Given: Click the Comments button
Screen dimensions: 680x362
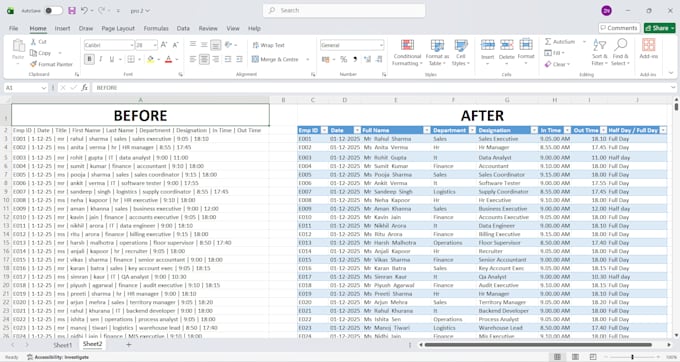Looking at the screenshot, I should (619, 28).
